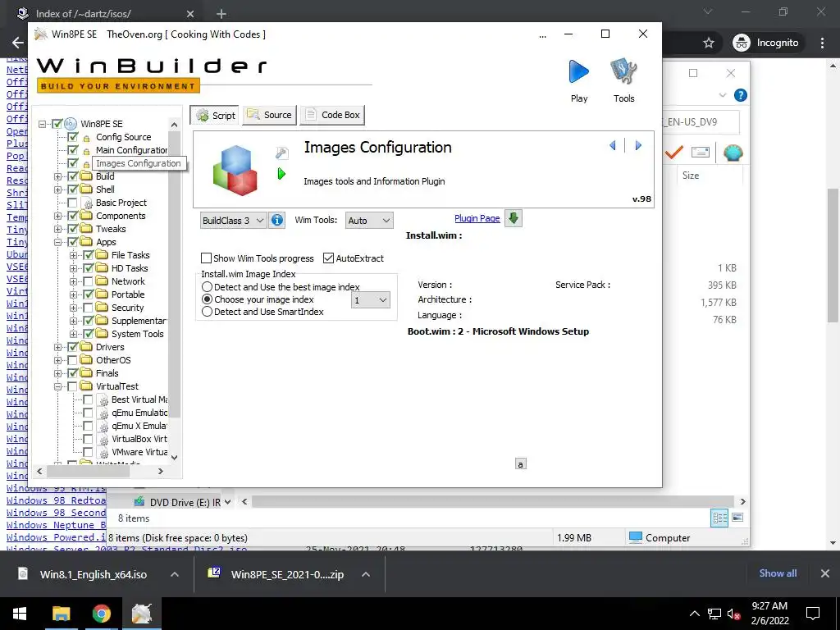840x630 pixels.
Task: Open the Tools icon in WinBuilder
Action: tap(623, 73)
